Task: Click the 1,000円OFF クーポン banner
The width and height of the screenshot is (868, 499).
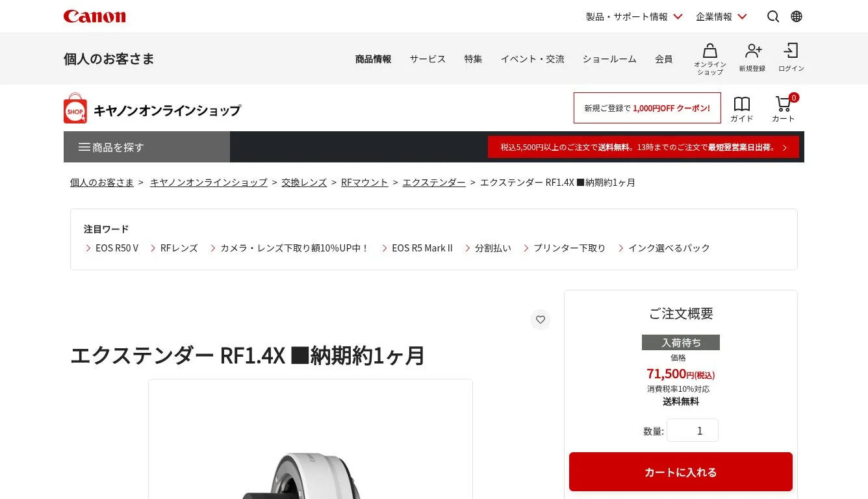Action: (647, 108)
